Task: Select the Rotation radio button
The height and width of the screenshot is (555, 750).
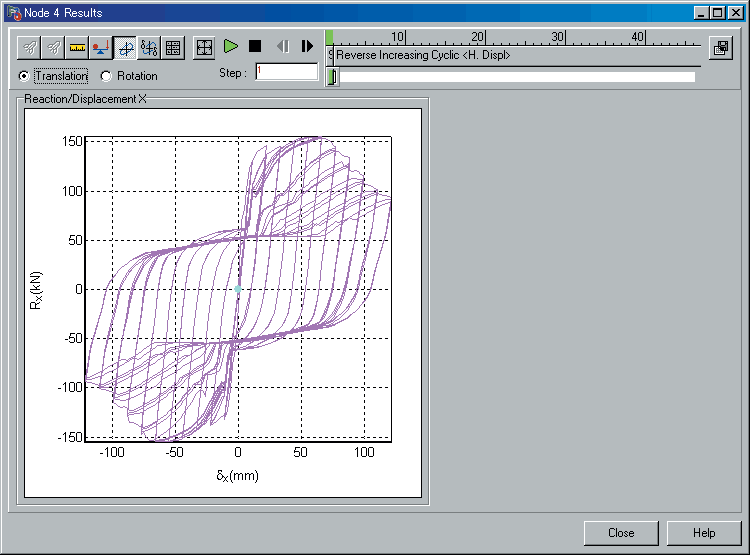Action: (x=106, y=76)
